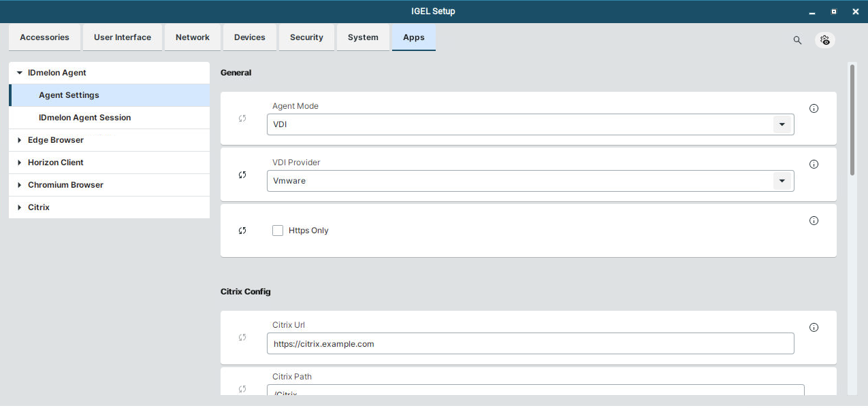The height and width of the screenshot is (408, 868).
Task: Click the Citrix Config section heading
Action: click(x=246, y=292)
